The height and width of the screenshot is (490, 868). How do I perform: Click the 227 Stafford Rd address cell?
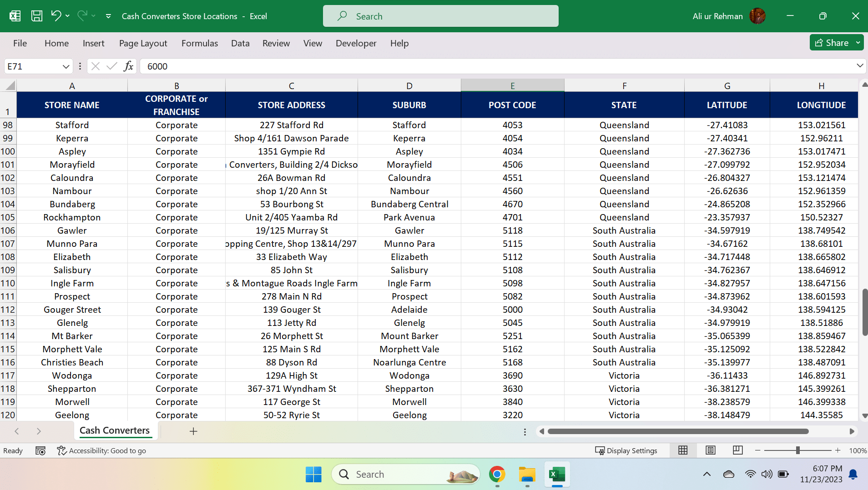coord(291,125)
